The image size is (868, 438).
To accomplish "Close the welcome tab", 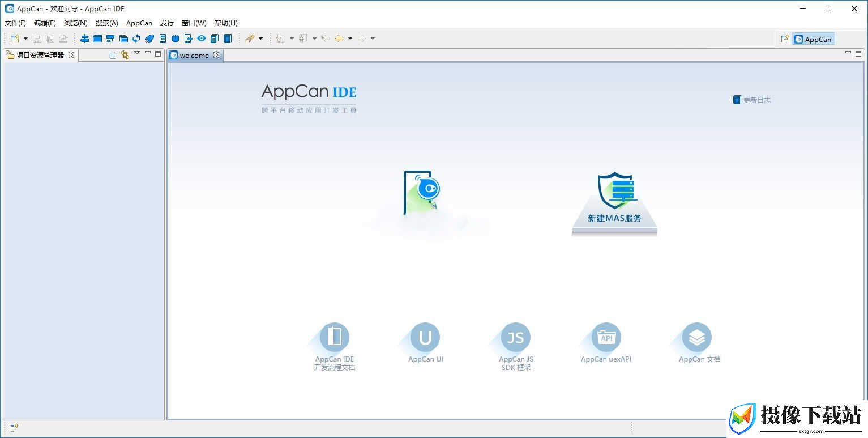I will point(216,55).
